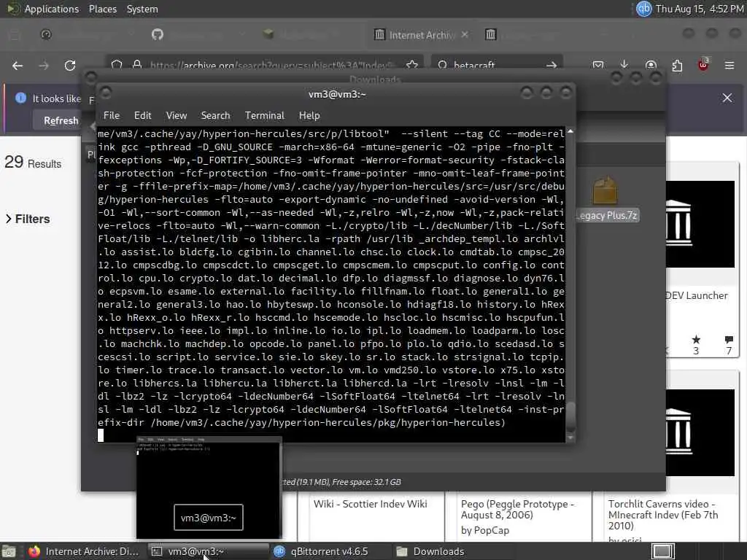The image size is (747, 560).
Task: Click the Free space: 32.1 GB status text
Action: coord(366,482)
